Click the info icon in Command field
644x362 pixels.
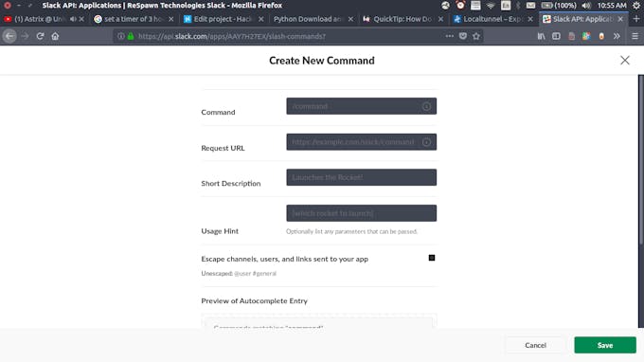tap(426, 106)
